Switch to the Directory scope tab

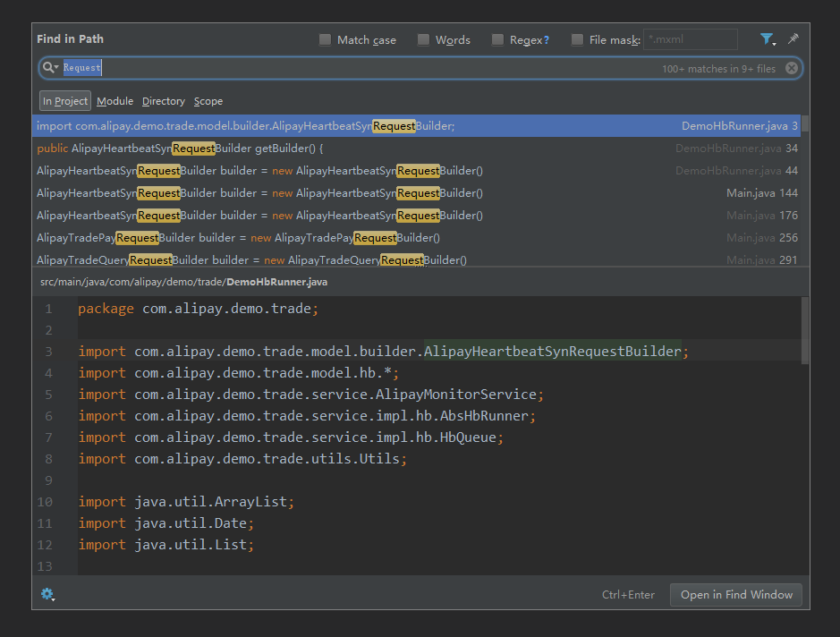tap(164, 101)
